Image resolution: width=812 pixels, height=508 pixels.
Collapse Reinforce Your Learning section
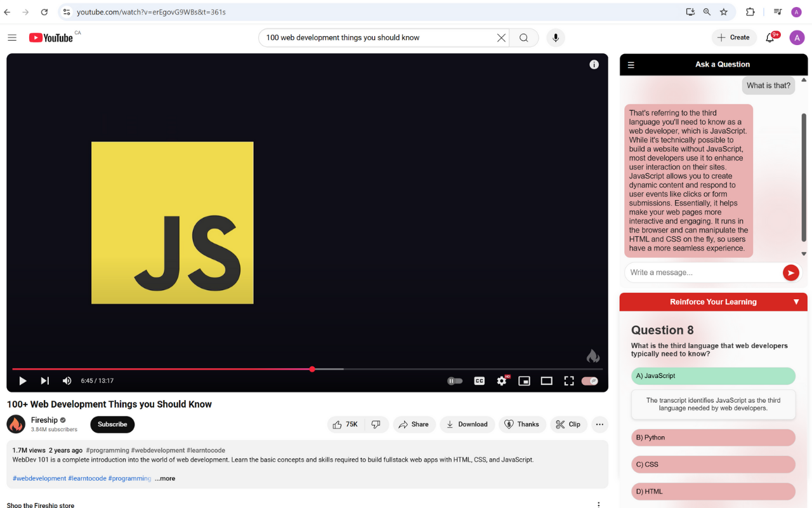tap(796, 302)
